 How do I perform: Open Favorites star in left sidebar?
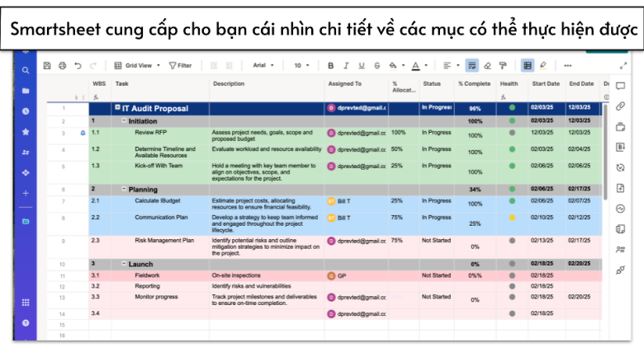coord(26,132)
